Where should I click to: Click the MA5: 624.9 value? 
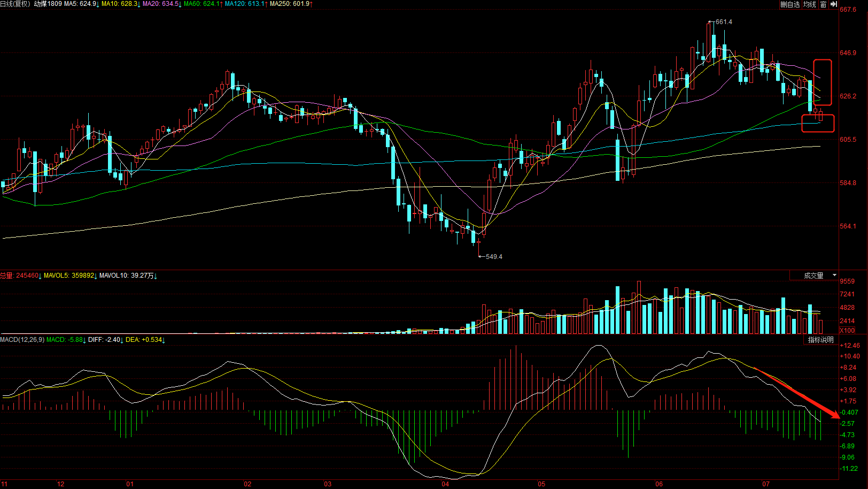81,4
